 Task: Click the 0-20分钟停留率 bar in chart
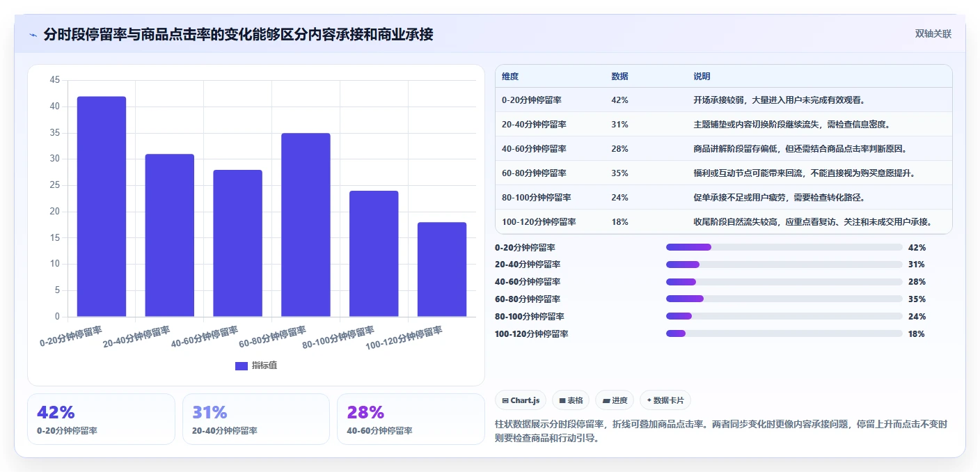click(x=102, y=207)
